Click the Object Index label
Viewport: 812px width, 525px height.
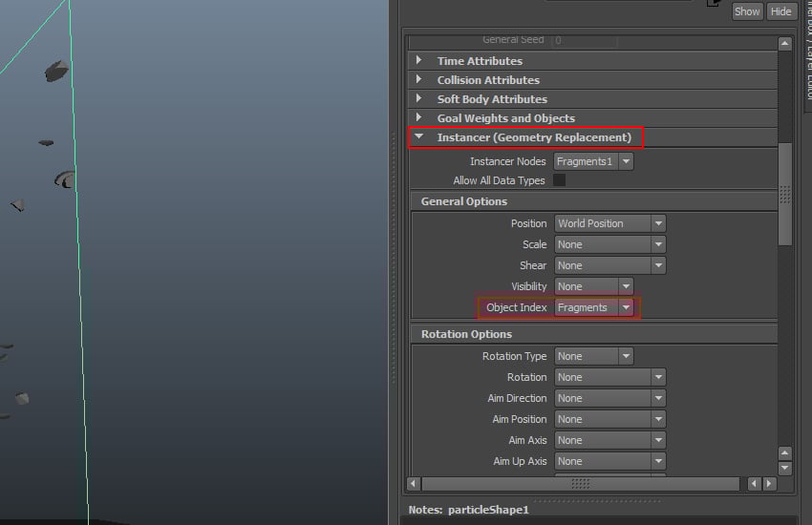(516, 307)
